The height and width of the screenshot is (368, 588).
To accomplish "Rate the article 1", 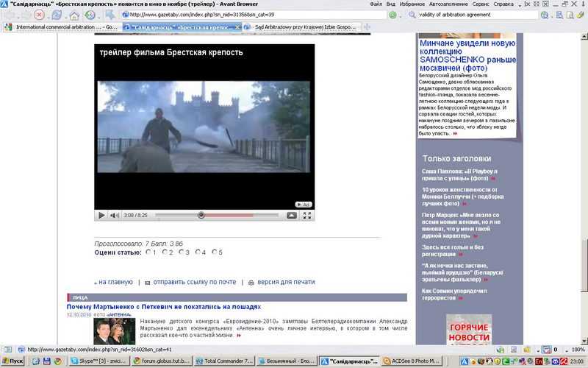I will click(x=148, y=252).
